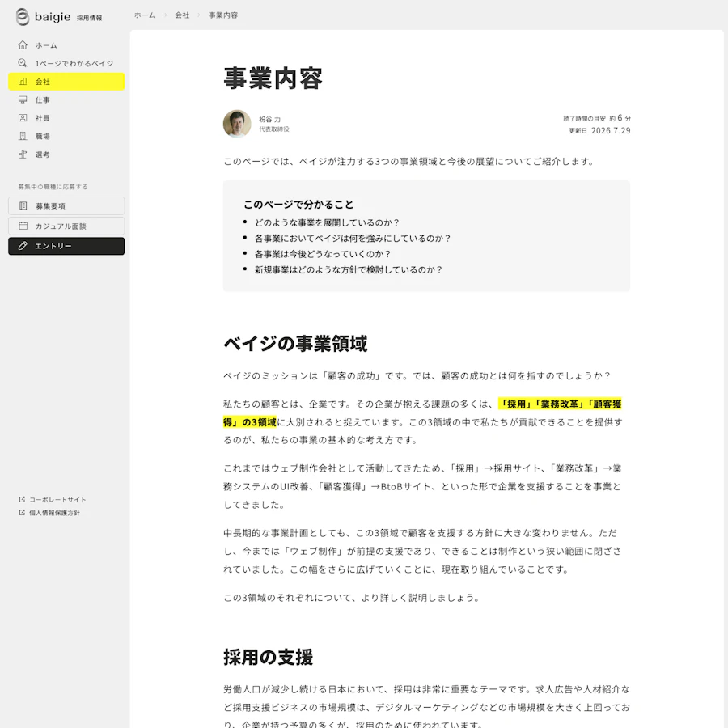Click the page title 事業内容
This screenshot has width=728, height=728.
tap(273, 78)
